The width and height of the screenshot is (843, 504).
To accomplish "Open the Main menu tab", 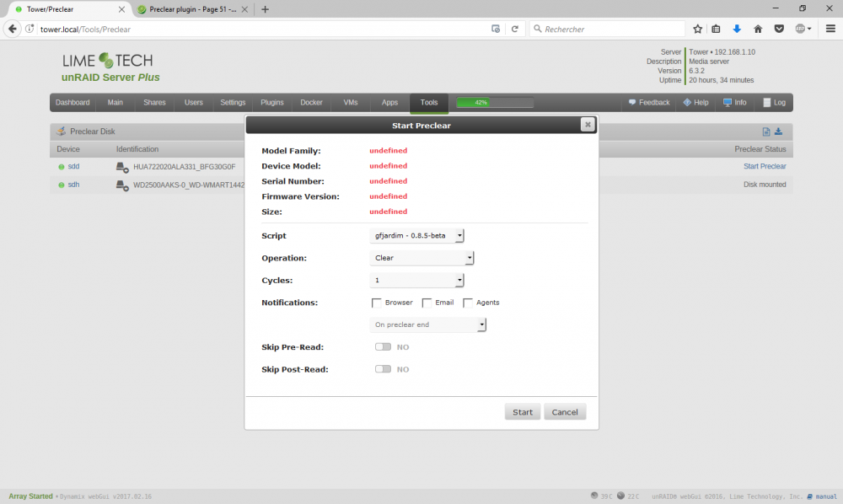I will coord(115,102).
